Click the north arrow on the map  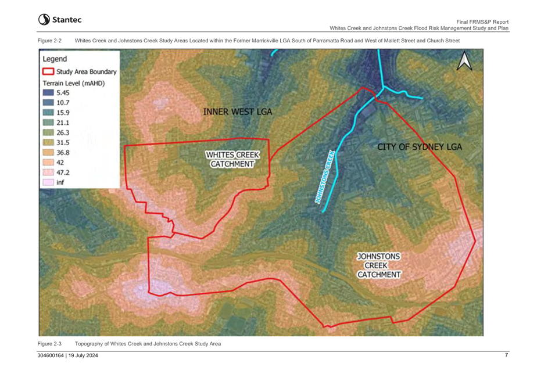pos(464,60)
